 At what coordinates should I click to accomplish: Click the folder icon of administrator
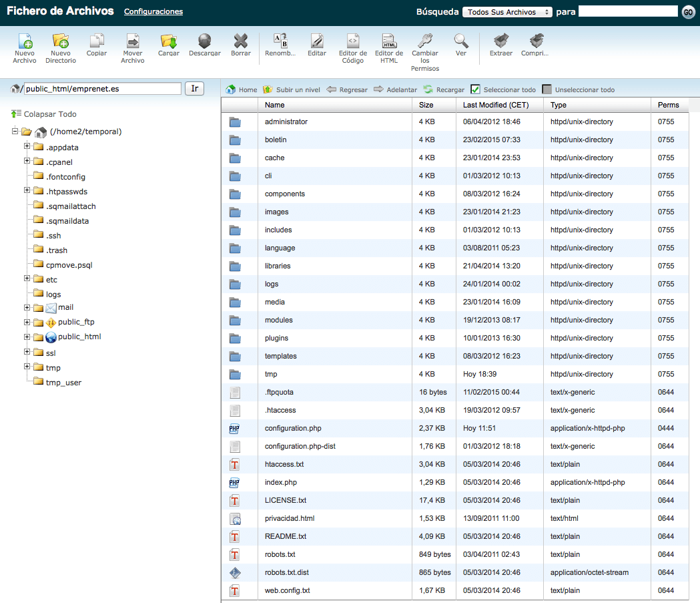(235, 122)
